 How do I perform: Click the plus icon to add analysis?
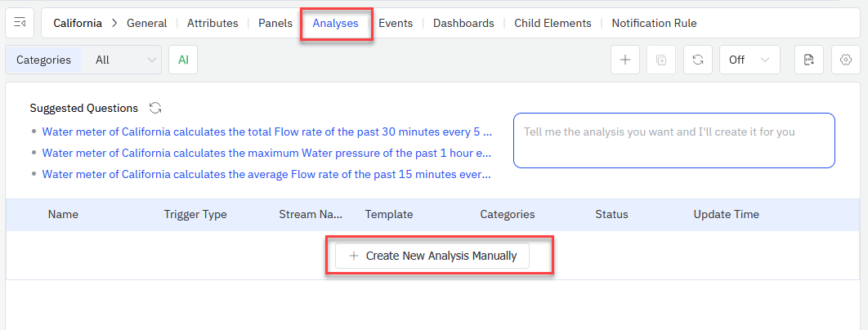[624, 60]
